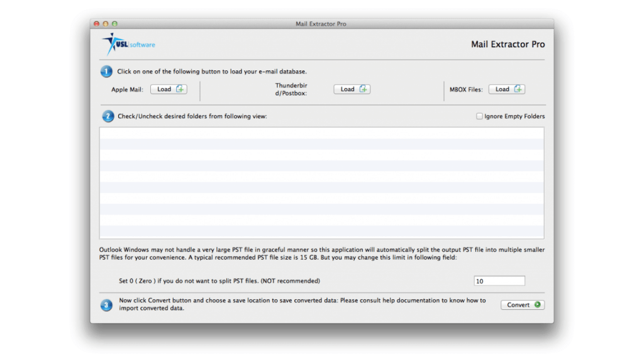Click the blue step 3 icon
The width and height of the screenshot is (644, 362).
coord(108,305)
